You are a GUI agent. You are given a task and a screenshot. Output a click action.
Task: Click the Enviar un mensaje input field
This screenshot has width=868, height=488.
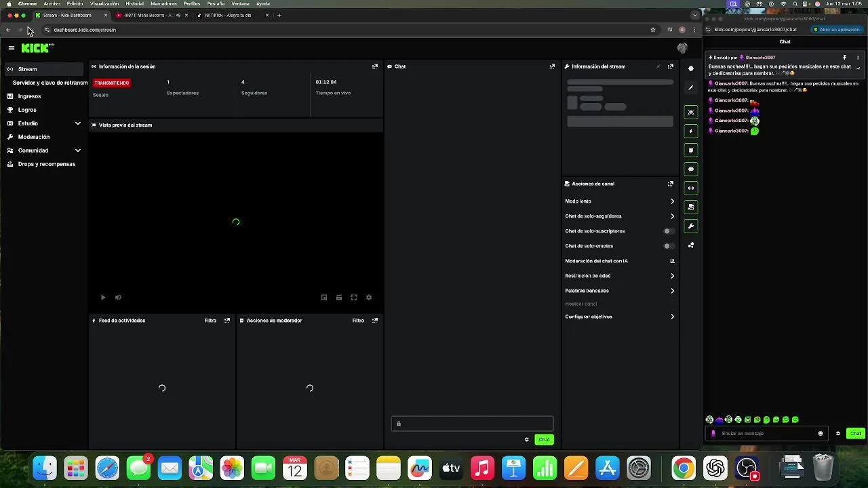(768, 434)
